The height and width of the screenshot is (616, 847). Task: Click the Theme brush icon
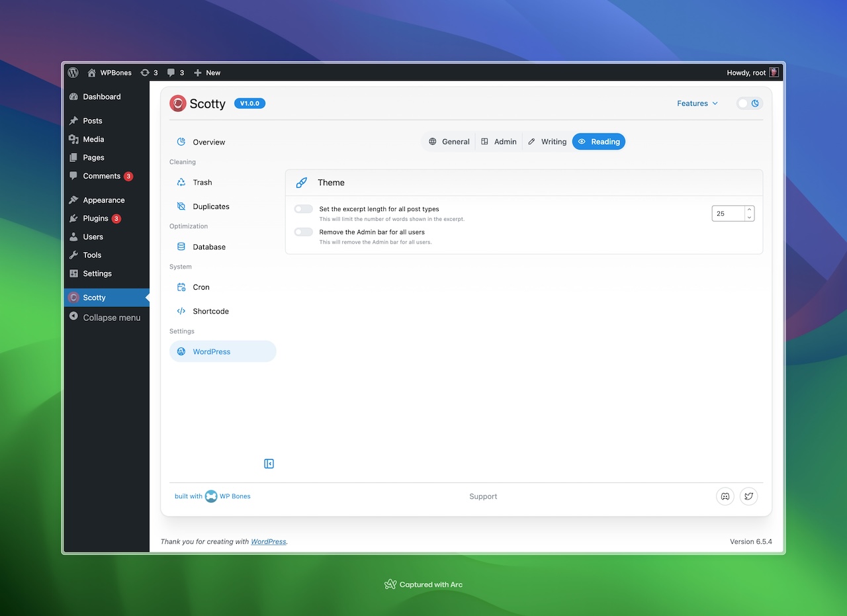click(x=302, y=183)
